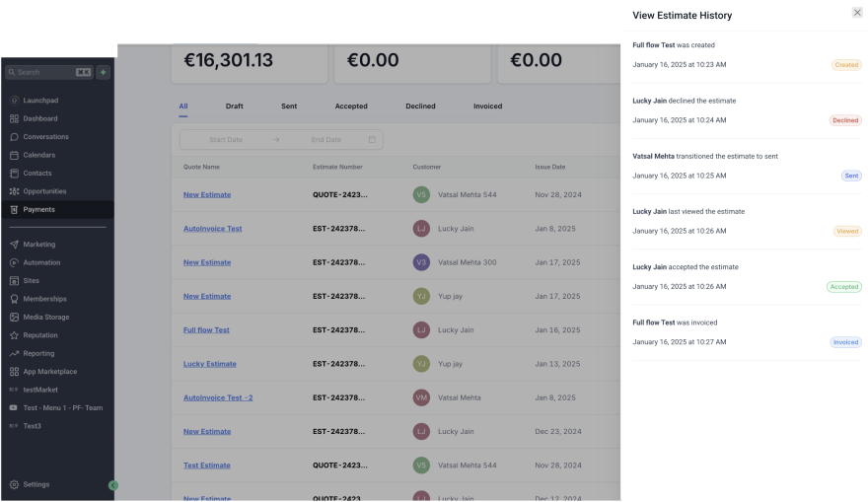The height and width of the screenshot is (502, 868).
Task: Go to Conversations in the sidebar
Action: coord(45,137)
